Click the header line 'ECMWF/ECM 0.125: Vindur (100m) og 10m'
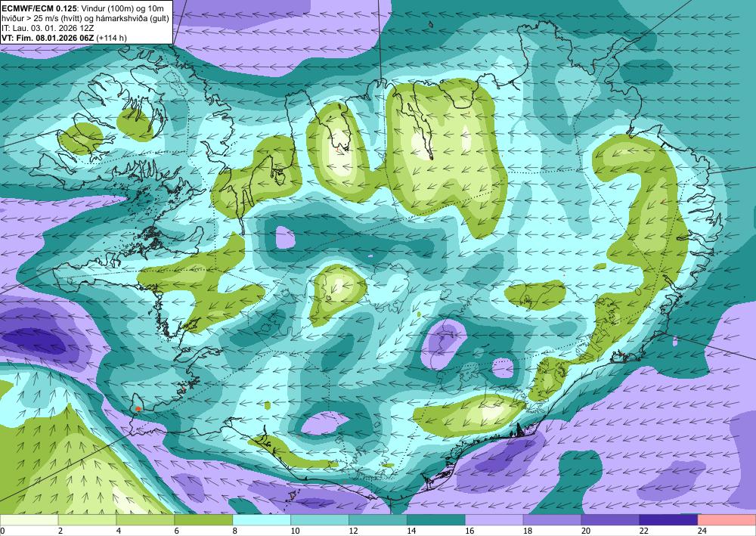756x536 pixels. [82, 8]
